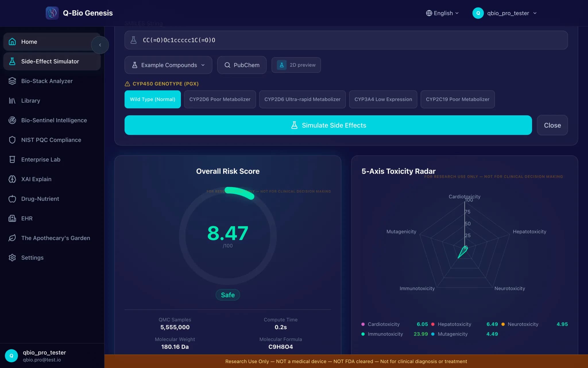Collapse the sidebar with the arrow button
Viewport: 588px width, 368px height.
click(x=100, y=45)
